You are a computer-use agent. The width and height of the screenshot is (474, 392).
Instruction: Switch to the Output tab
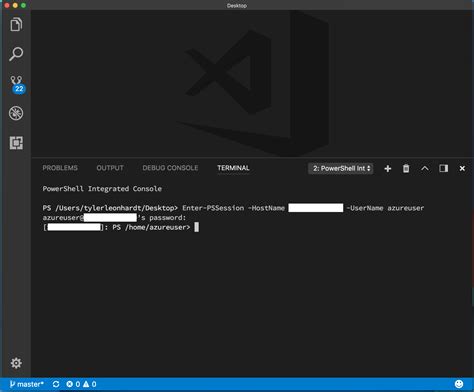110,168
